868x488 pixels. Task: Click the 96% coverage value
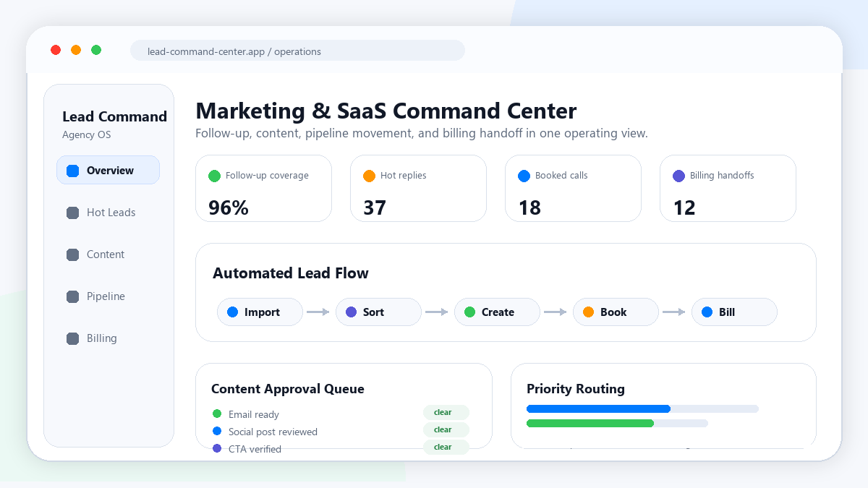[229, 208]
